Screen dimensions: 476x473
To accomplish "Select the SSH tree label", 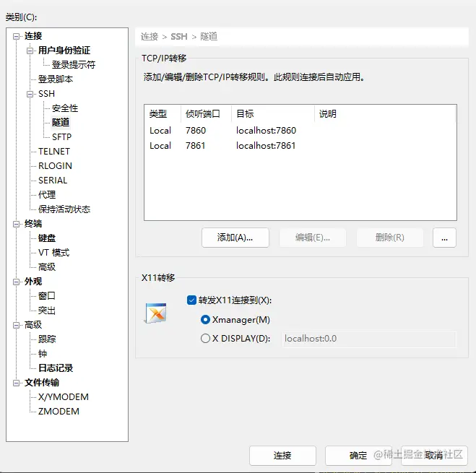I will (46, 93).
